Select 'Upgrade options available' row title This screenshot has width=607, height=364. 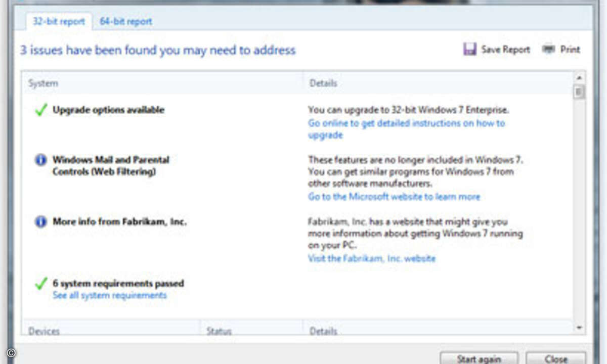point(108,110)
